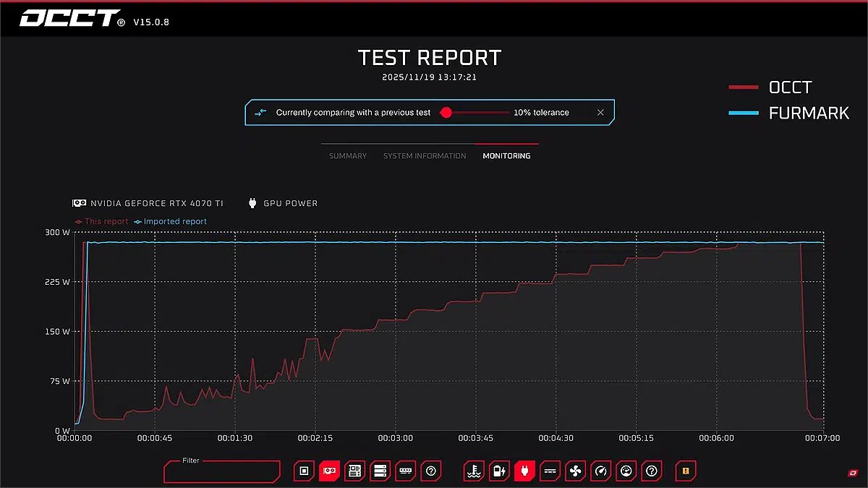Click the question mark unknown sensors icon

652,471
